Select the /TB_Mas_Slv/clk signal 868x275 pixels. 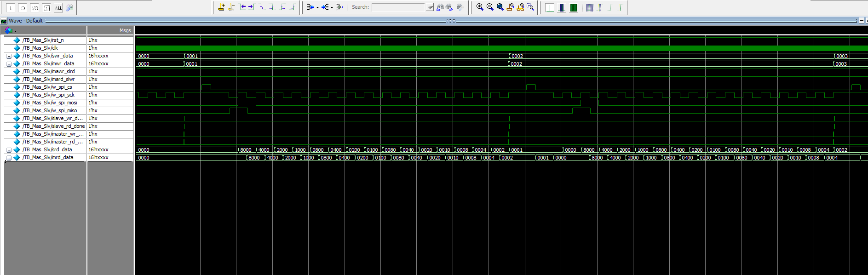coord(40,48)
